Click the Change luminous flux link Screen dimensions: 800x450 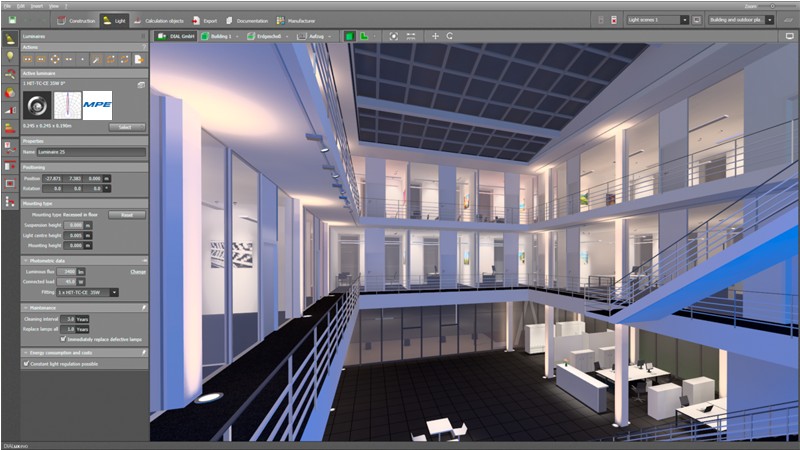coord(138,271)
